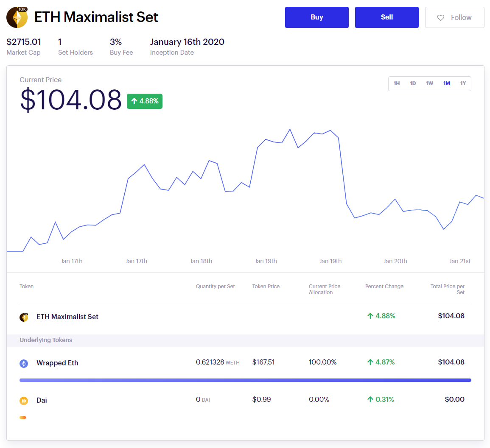Click the Total Price per Set header
490x448 pixels.
click(448, 289)
